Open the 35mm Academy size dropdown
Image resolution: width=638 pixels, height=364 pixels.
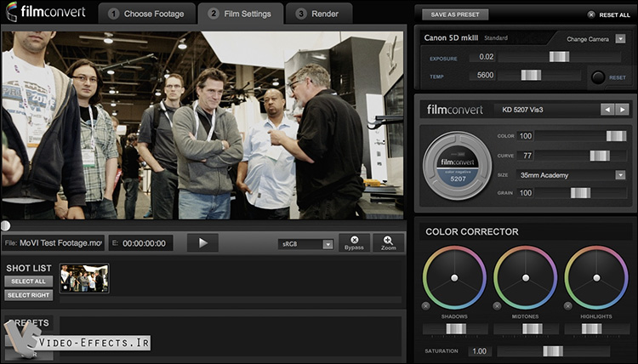coord(571,175)
